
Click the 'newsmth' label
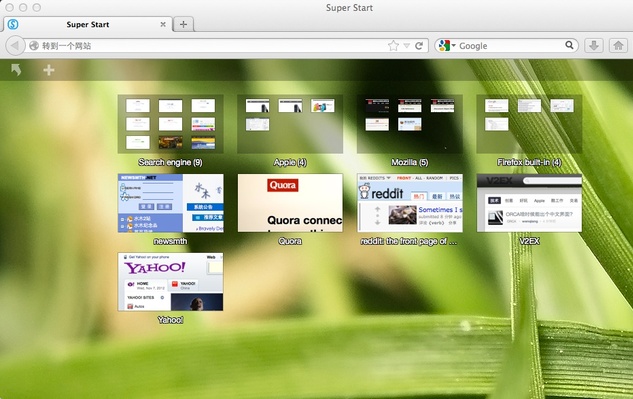(x=170, y=241)
